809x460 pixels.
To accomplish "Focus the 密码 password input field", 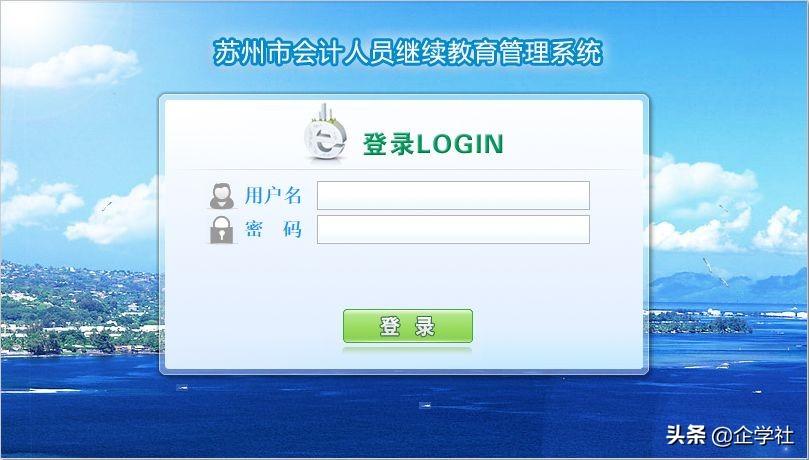I will click(453, 229).
